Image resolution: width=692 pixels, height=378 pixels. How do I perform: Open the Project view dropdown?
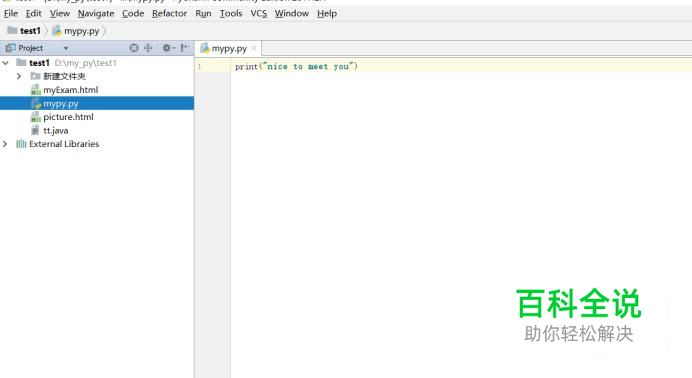point(66,48)
